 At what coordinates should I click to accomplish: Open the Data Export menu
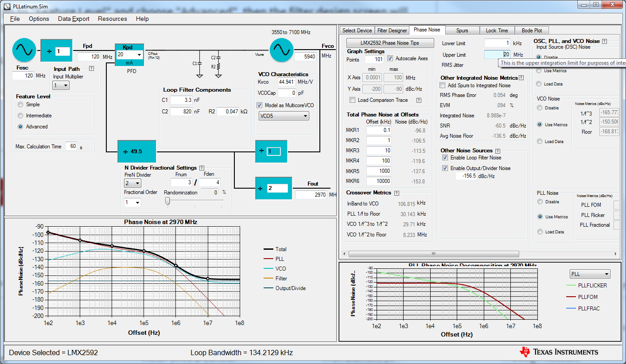point(74,19)
